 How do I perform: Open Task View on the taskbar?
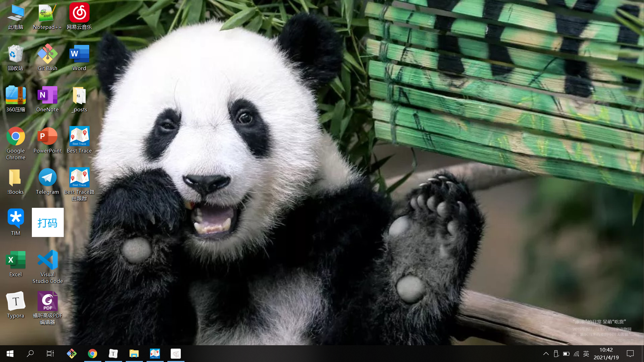(50, 354)
